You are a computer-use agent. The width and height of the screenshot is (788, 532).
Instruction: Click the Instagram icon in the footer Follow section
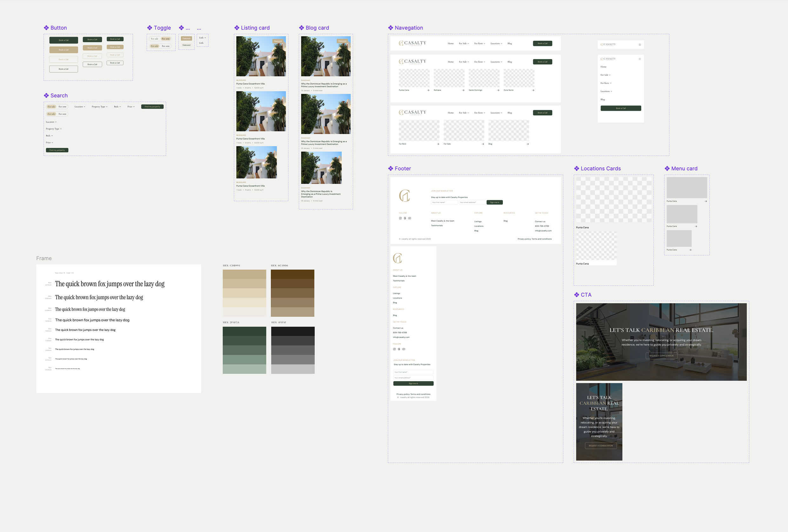401,218
